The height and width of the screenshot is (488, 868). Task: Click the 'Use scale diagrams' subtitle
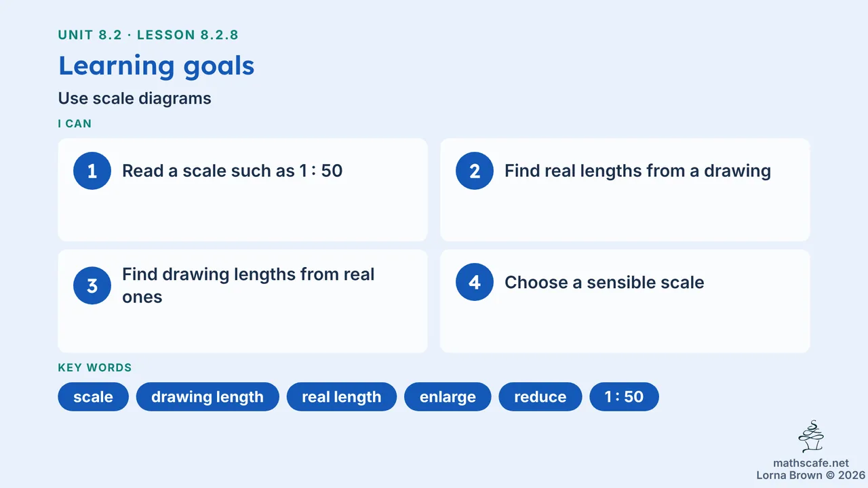[135, 98]
